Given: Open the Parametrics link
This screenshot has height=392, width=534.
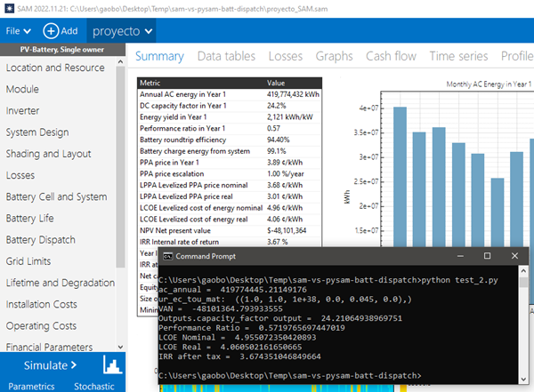Looking at the screenshot, I should click(x=30, y=387).
